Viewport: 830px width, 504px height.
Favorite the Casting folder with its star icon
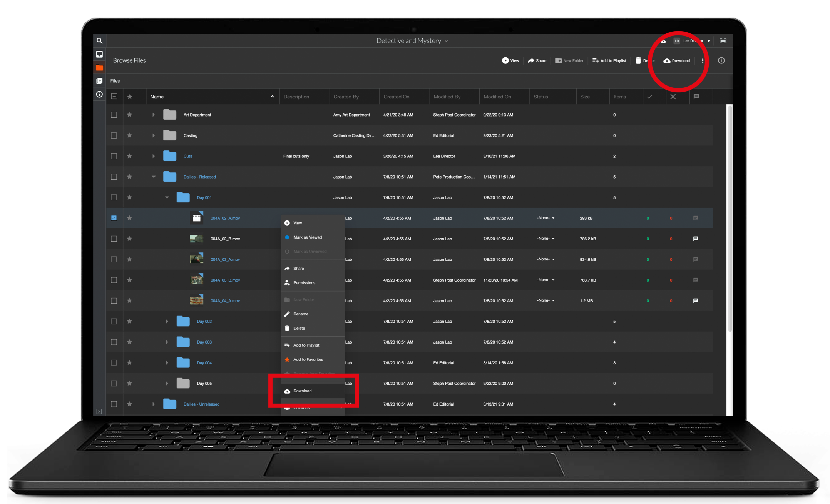coord(130,135)
